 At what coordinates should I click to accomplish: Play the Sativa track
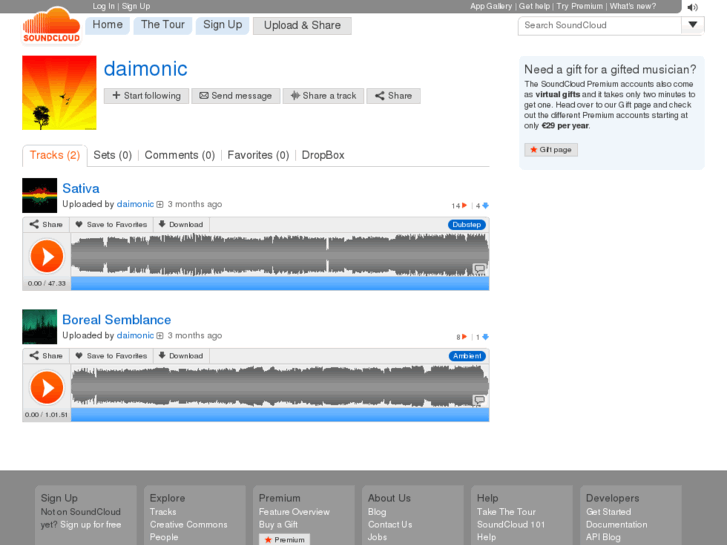tap(47, 256)
